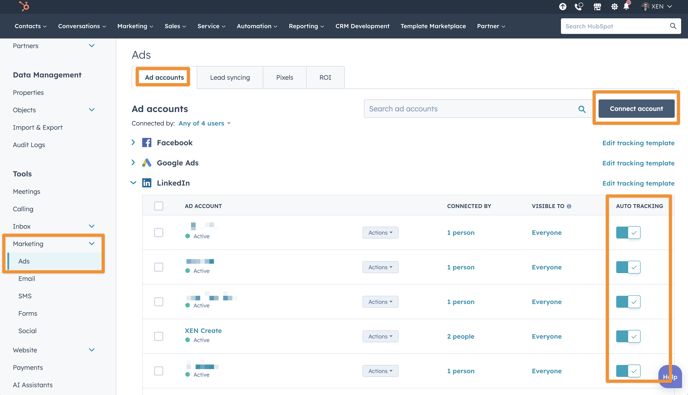688x395 pixels.
Task: Open the Partner navigation menu
Action: coord(491,26)
